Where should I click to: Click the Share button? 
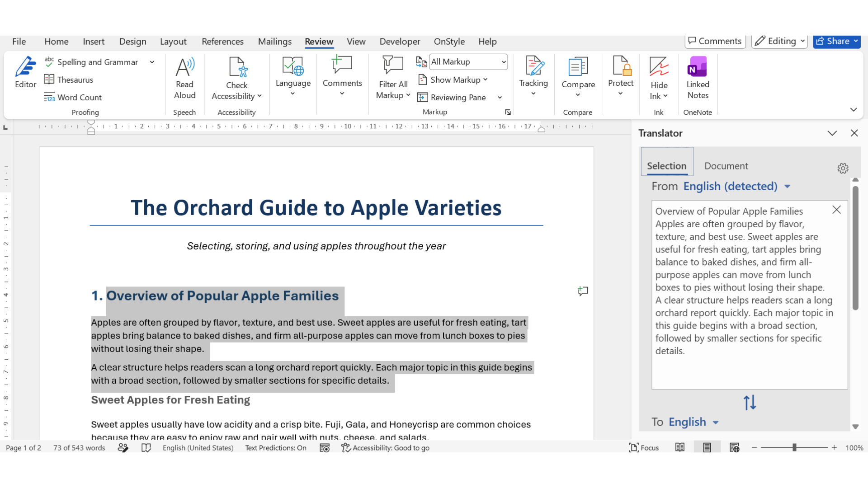[x=836, y=41]
